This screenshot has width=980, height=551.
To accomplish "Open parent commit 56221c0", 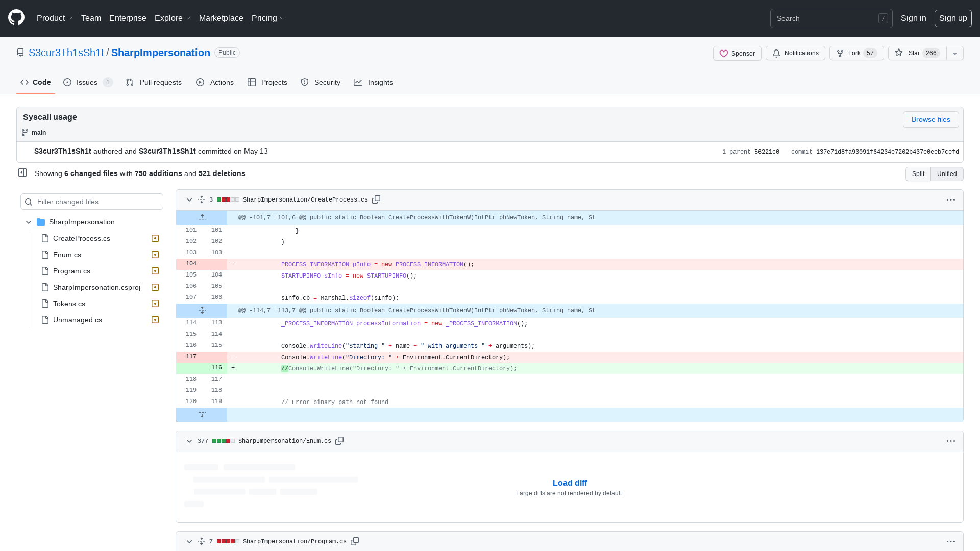I will click(767, 152).
